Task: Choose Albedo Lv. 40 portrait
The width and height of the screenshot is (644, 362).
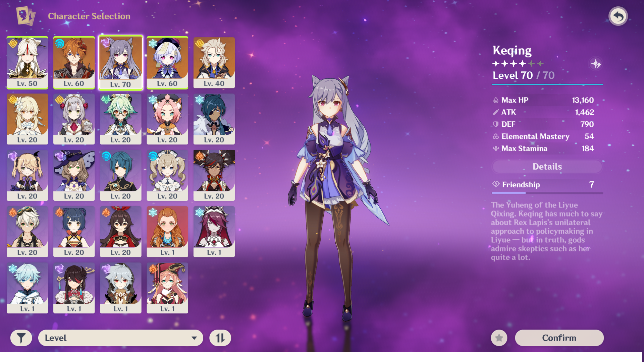Action: tap(214, 63)
